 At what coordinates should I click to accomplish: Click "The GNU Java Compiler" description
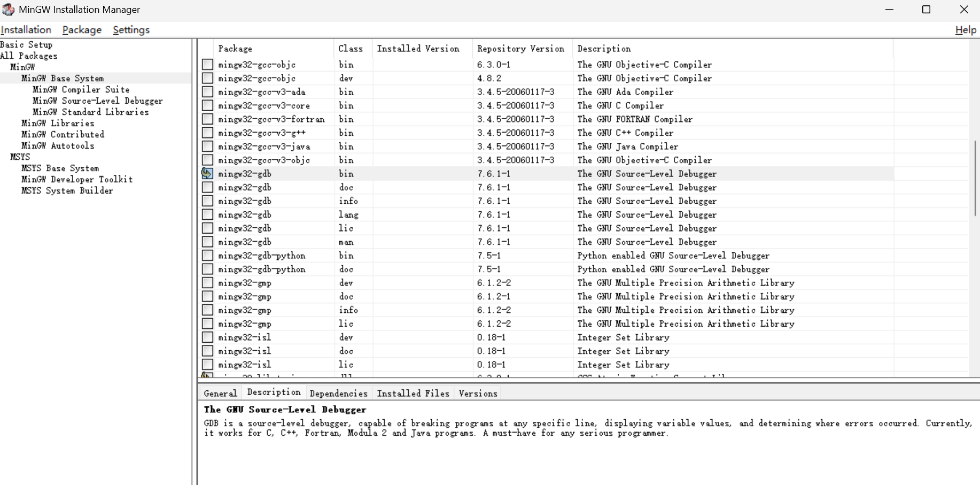coord(628,146)
